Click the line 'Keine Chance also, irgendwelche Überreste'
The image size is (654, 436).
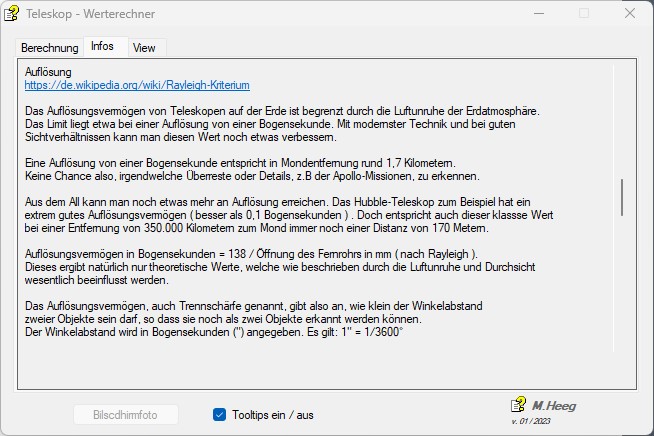[x=252, y=176]
